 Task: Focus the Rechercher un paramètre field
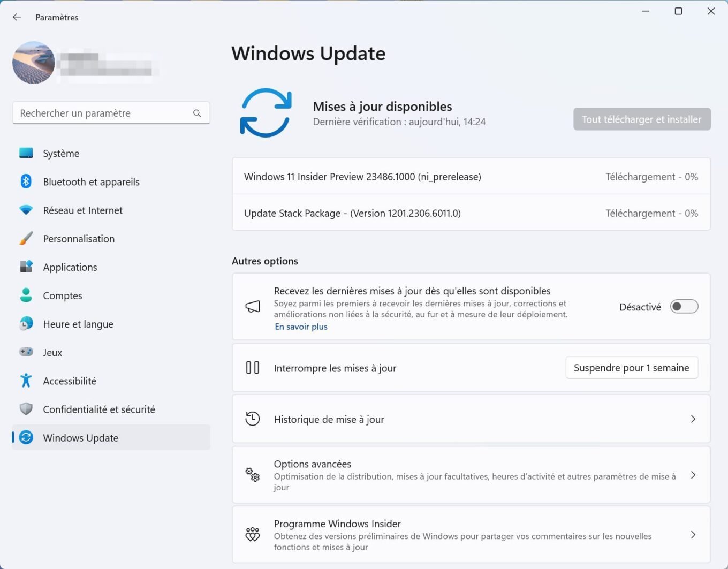point(111,113)
